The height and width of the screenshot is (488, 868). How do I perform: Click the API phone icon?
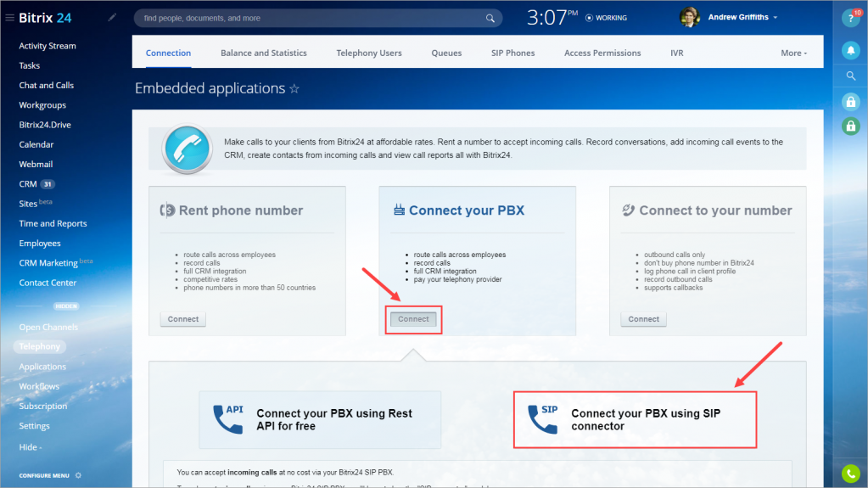(228, 419)
